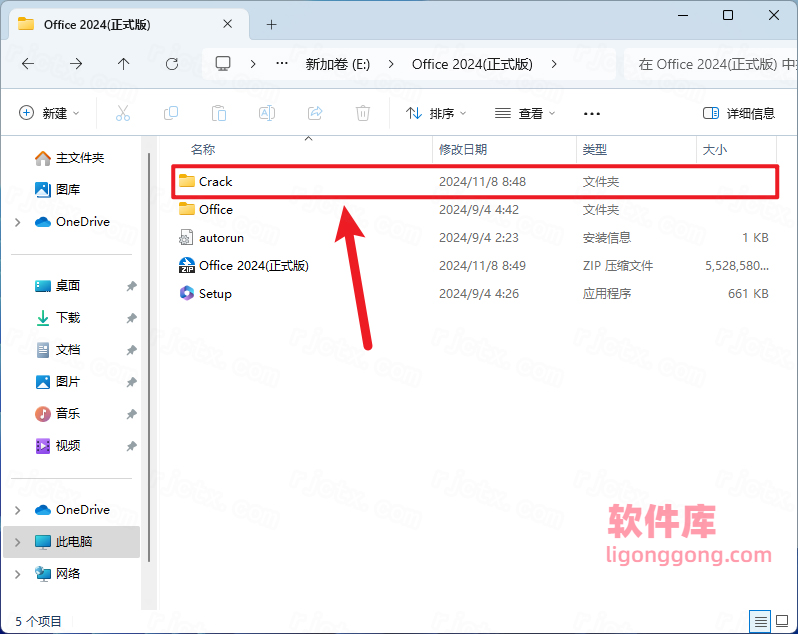Image resolution: width=798 pixels, height=634 pixels.
Task: Select 此电脑 (This PC) in sidebar
Action: click(x=71, y=542)
